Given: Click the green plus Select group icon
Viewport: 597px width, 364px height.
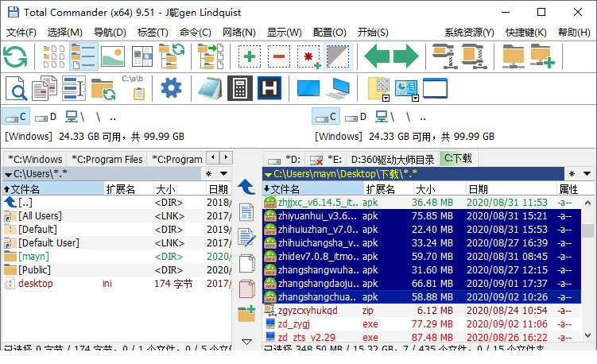Looking at the screenshot, I should click(x=250, y=57).
